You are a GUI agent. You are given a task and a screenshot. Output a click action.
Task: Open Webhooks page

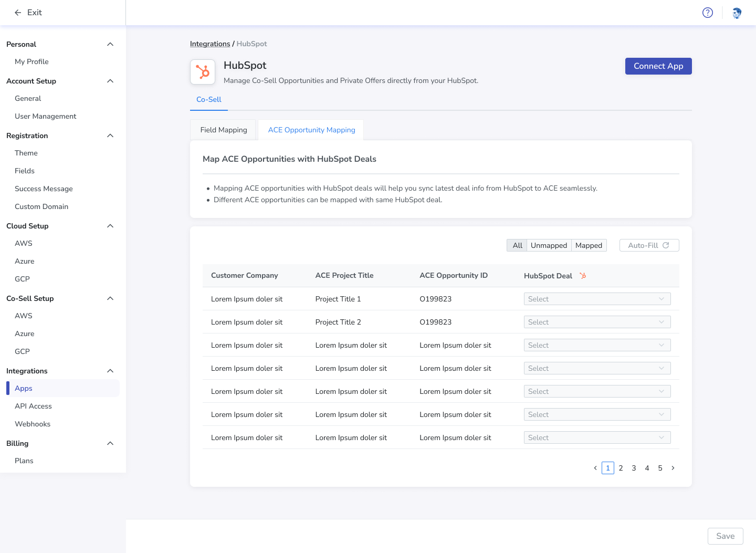coord(33,424)
